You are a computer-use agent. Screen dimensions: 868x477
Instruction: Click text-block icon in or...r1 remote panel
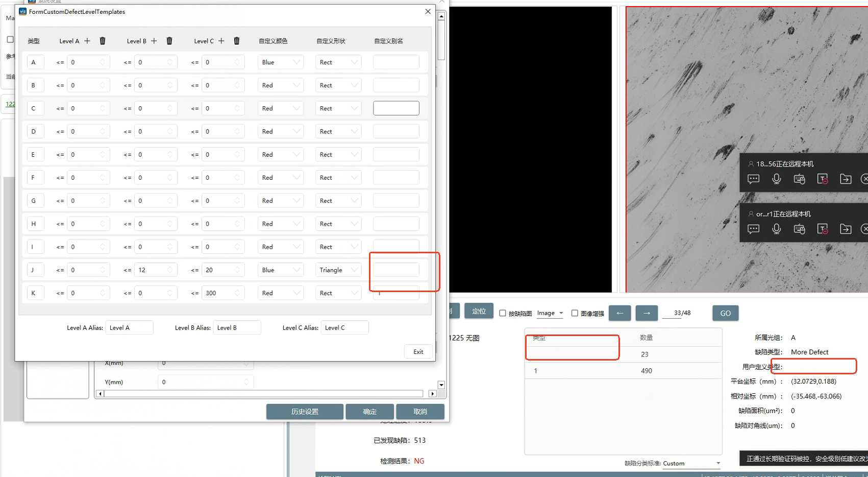822,229
